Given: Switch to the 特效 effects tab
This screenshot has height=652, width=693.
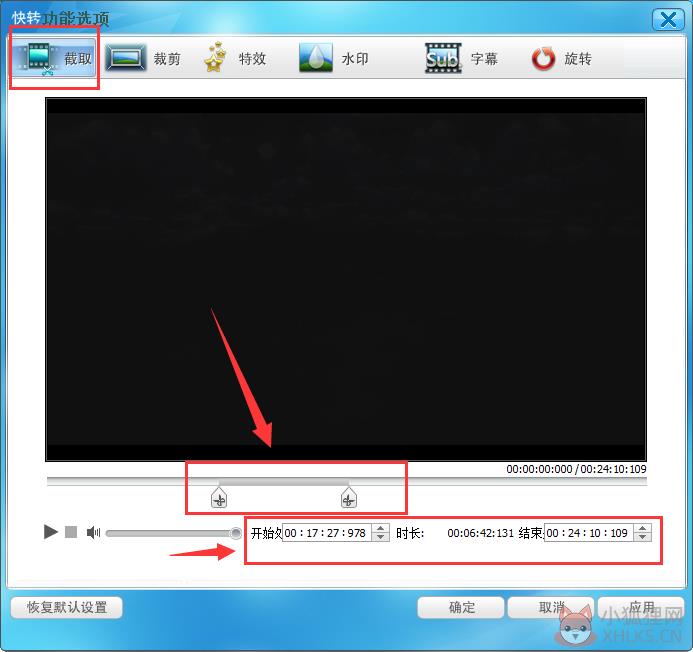Looking at the screenshot, I should 235,58.
